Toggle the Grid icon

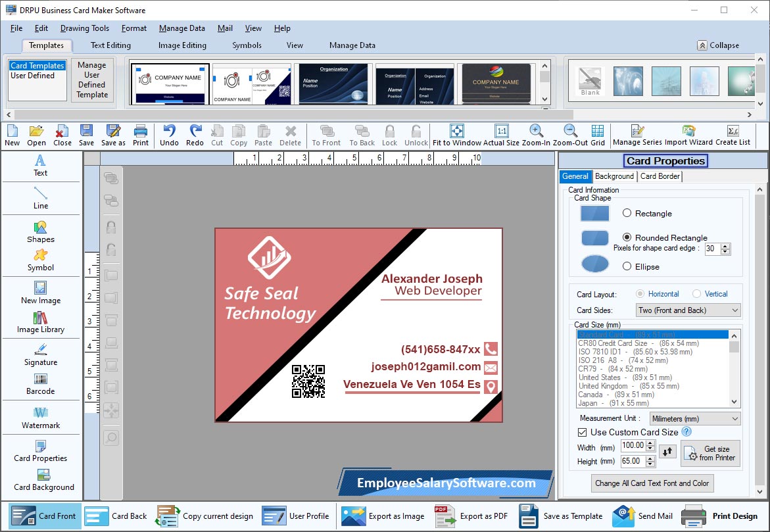tap(598, 135)
